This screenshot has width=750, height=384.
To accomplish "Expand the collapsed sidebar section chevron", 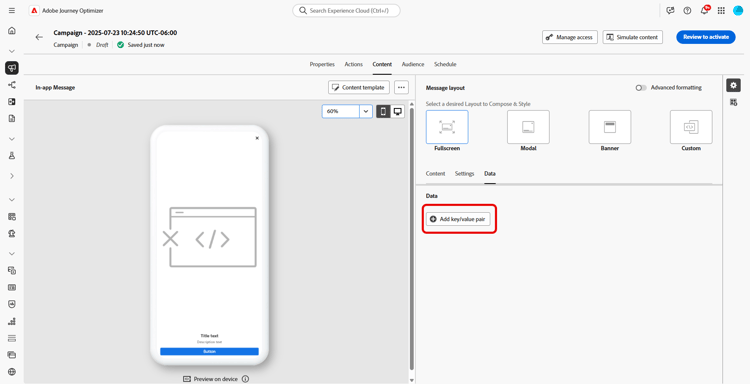I will (12, 176).
